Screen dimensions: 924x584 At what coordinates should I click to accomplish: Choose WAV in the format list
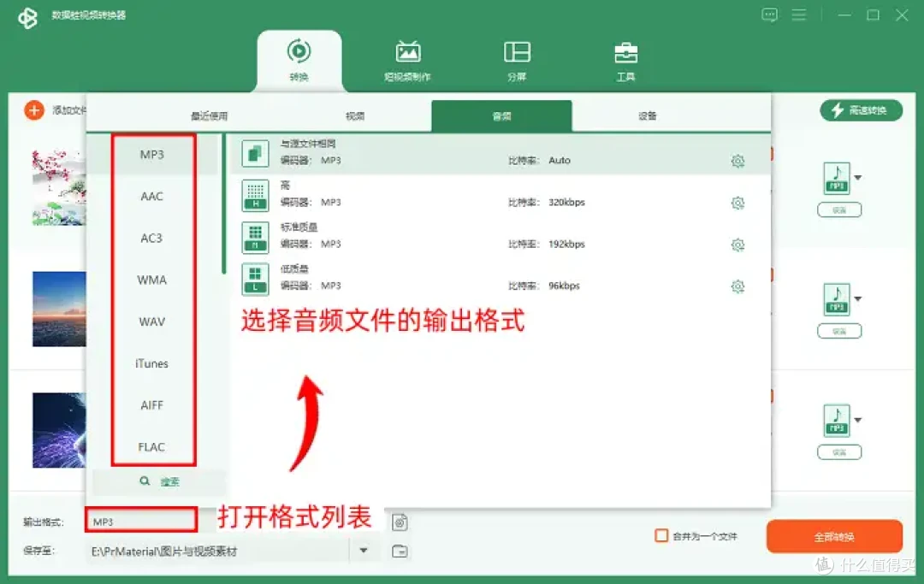point(152,321)
